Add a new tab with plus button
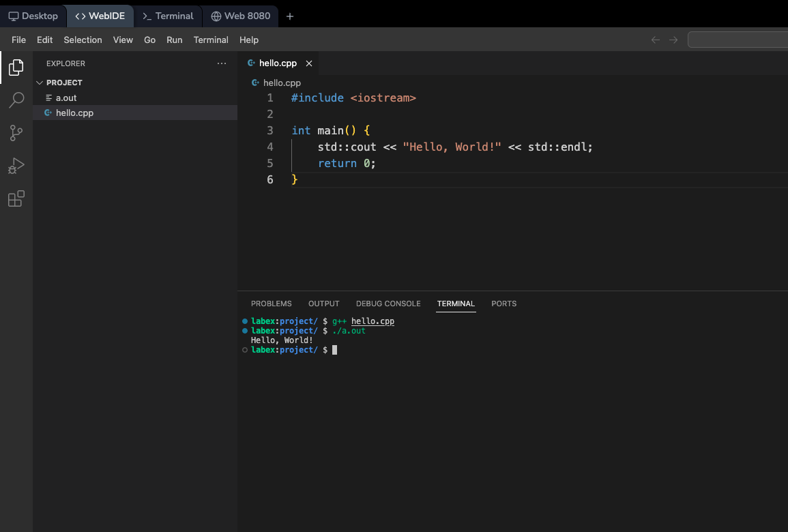Screen dimensions: 788x532 290,16
